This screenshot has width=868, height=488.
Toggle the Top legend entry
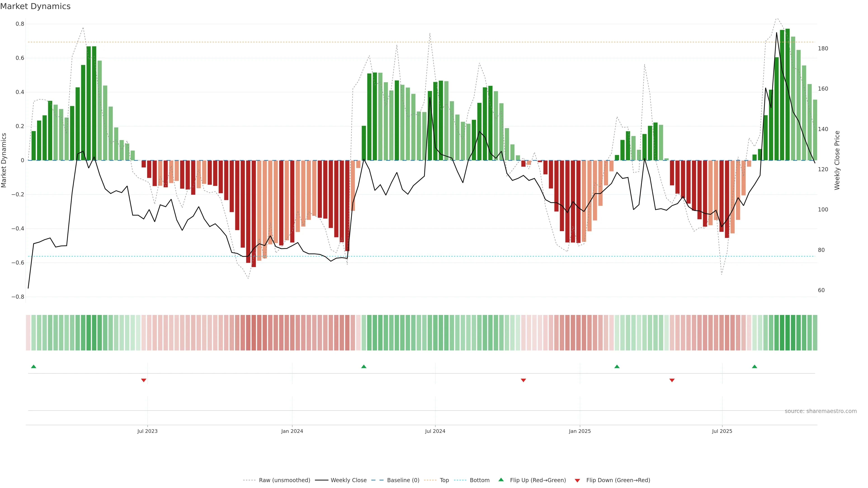click(444, 480)
